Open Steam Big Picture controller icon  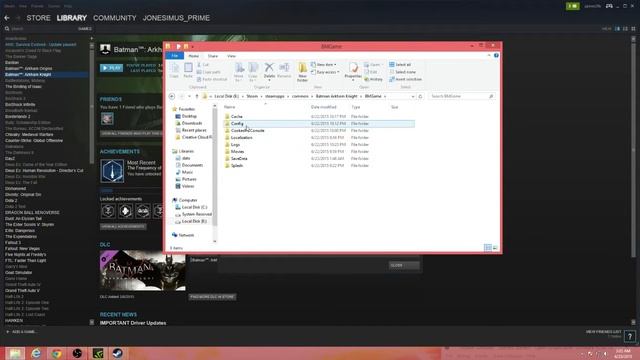click(609, 6)
